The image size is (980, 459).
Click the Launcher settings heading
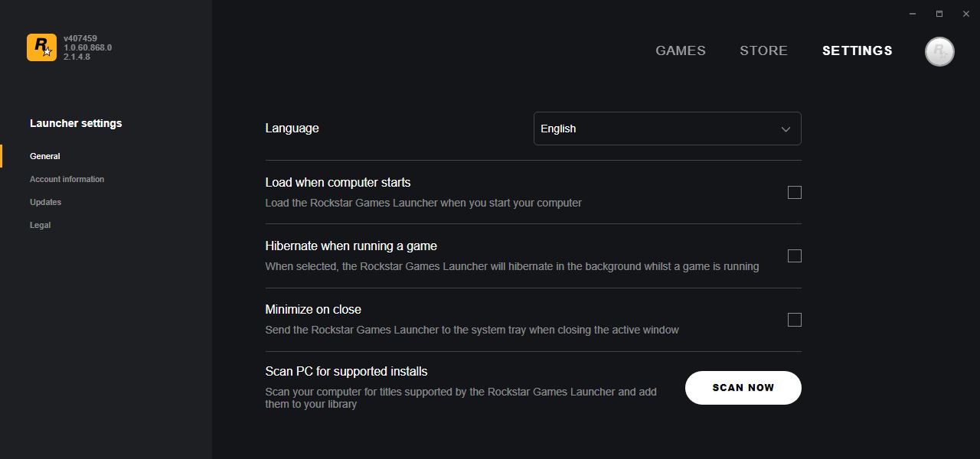pyautogui.click(x=76, y=123)
